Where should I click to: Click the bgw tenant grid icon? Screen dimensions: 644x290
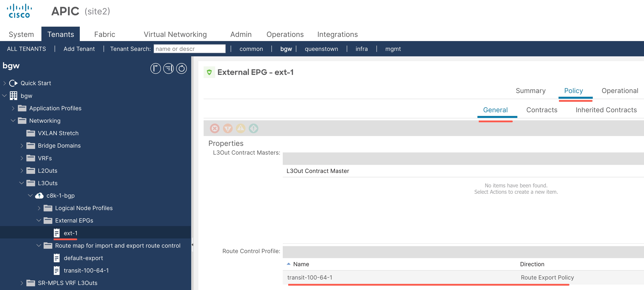point(14,96)
